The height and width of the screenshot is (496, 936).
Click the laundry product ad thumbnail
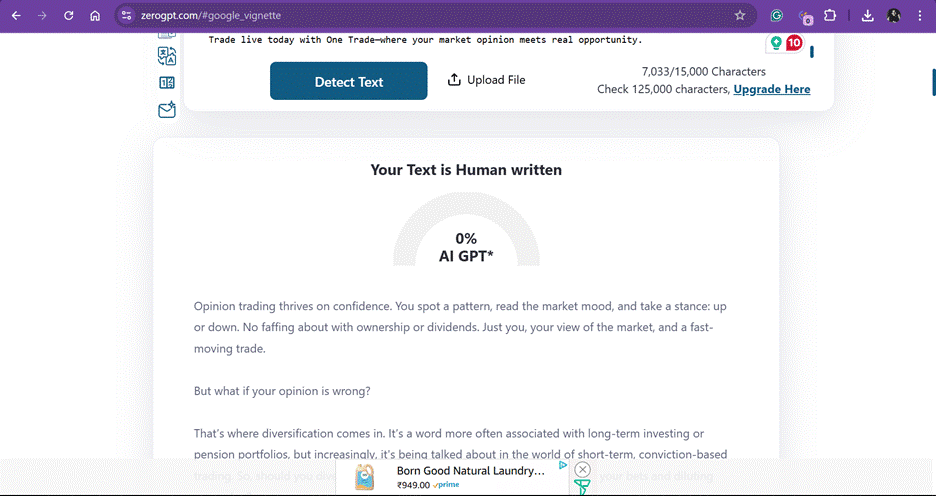click(365, 477)
